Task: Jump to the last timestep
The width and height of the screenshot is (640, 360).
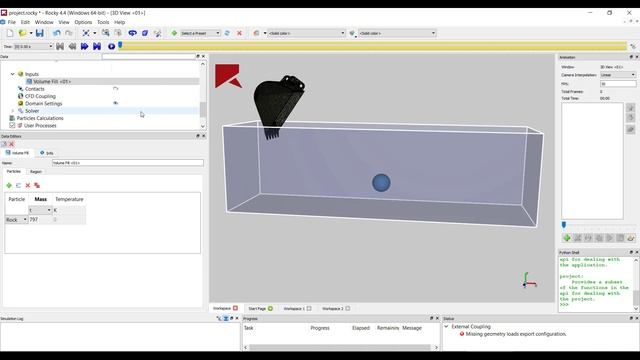Action: point(97,47)
